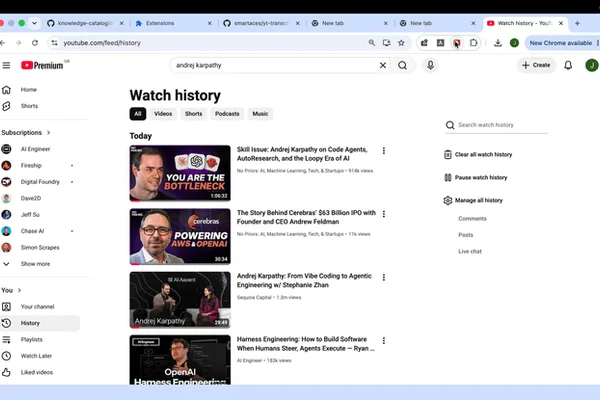600x400 pixels.
Task: Open the green account avatar menu
Action: point(592,65)
